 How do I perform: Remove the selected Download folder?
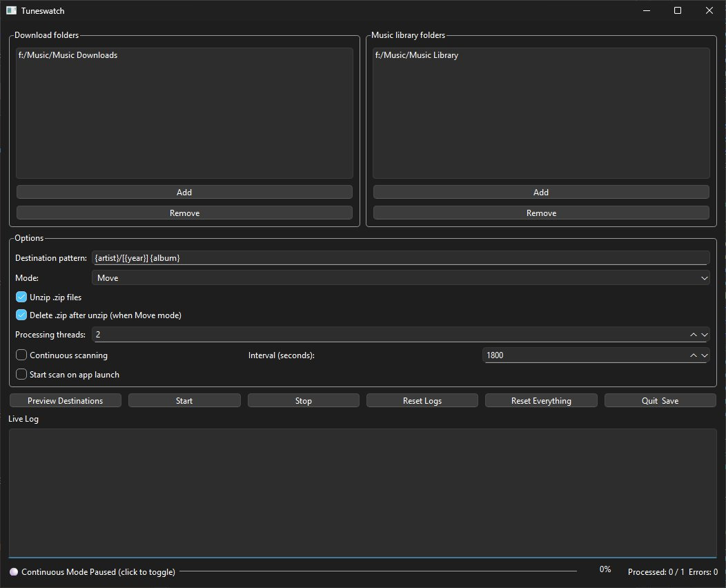click(184, 213)
